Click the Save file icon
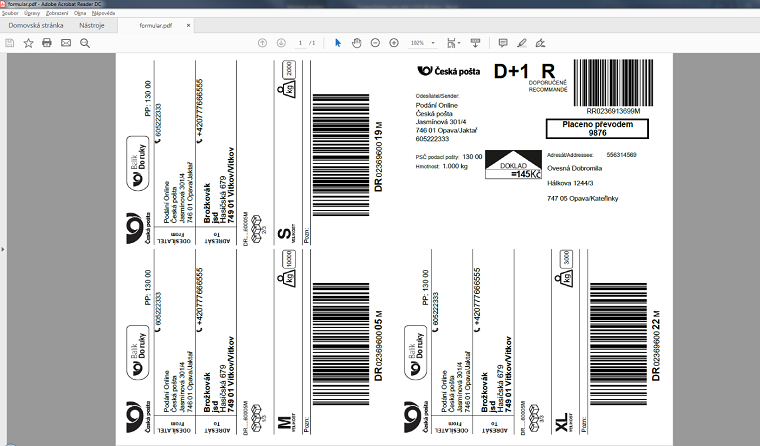This screenshot has height=446, width=760. pos(10,43)
